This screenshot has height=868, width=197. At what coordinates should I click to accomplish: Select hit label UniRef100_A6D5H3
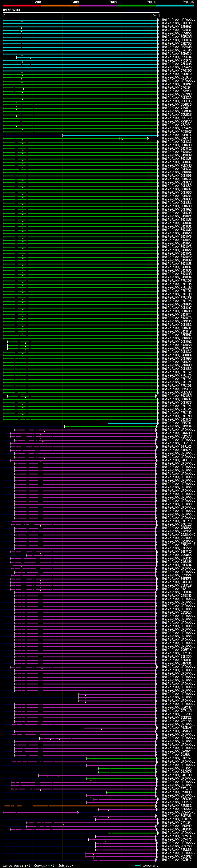pyautogui.click(x=177, y=166)
